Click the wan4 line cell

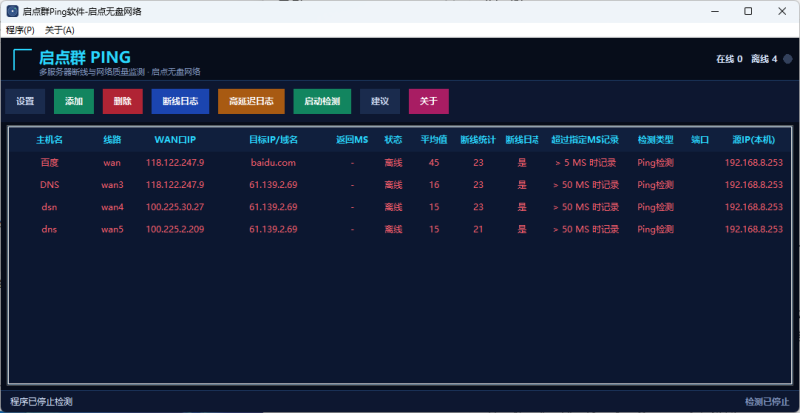112,207
